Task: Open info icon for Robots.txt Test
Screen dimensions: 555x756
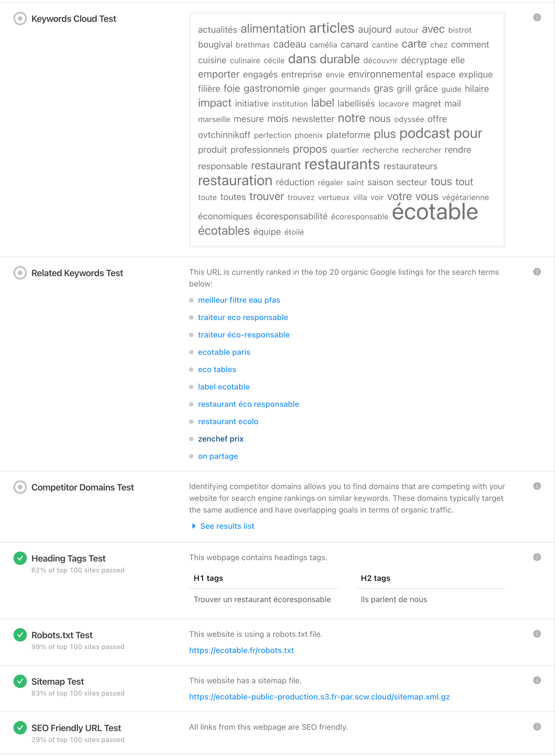Action: coord(537,634)
